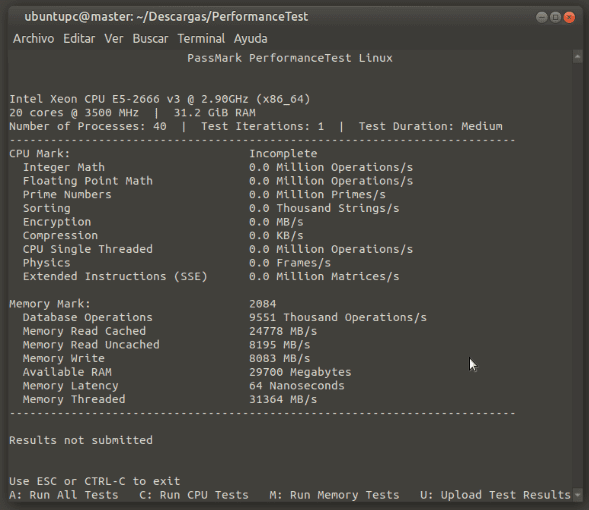The height and width of the screenshot is (510, 589).
Task: Click the 'Memory Threaded' label
Action: tap(74, 400)
